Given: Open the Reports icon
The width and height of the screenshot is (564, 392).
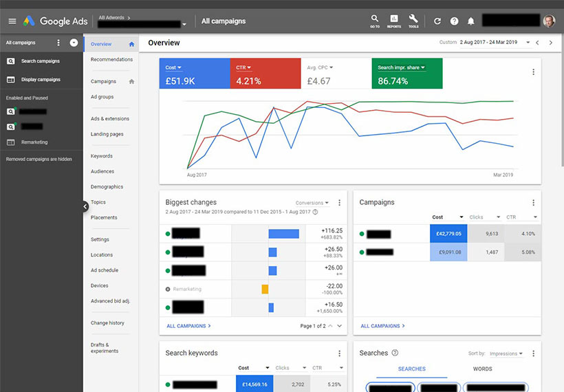Looking at the screenshot, I should click(x=394, y=21).
